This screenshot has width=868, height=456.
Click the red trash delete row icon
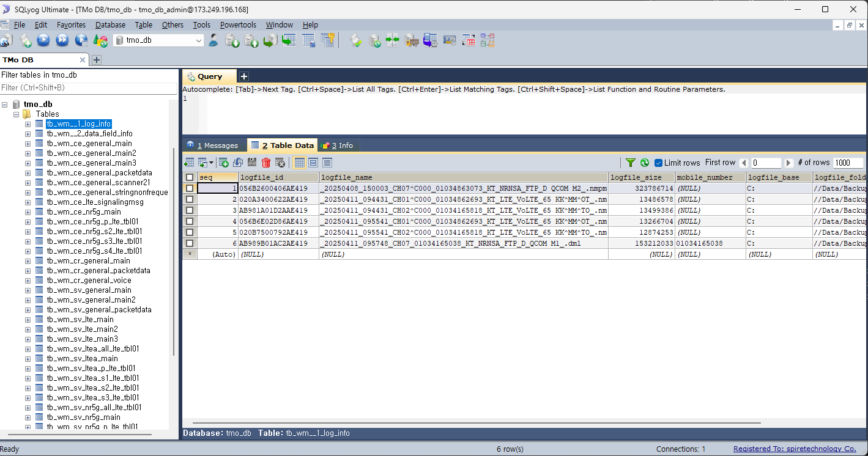266,163
